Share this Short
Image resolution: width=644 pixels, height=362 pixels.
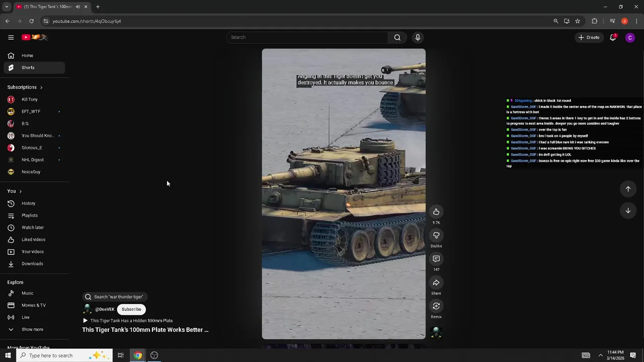click(436, 283)
